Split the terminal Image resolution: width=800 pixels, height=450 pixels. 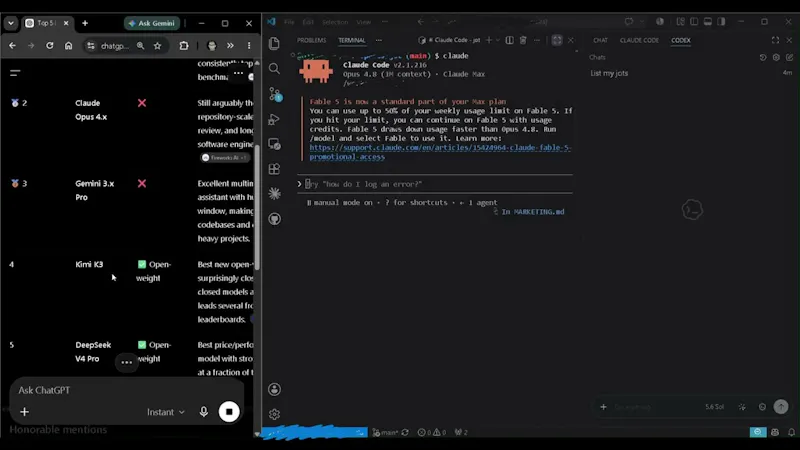pyautogui.click(x=509, y=40)
